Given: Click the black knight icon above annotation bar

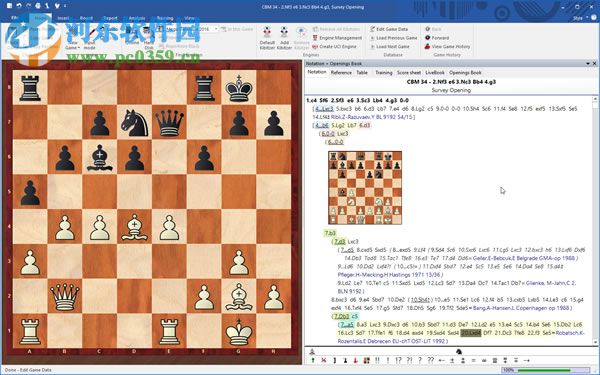Looking at the screenshot, I should click(x=458, y=351).
